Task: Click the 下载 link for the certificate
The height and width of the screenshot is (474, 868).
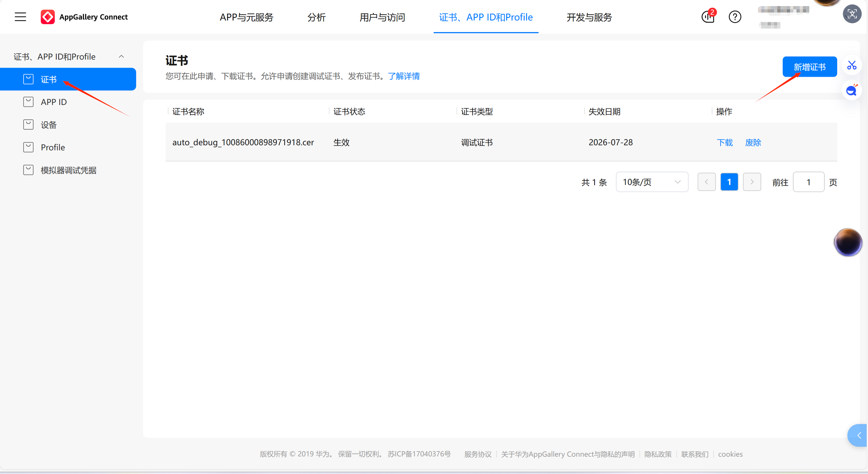Action: tap(725, 142)
